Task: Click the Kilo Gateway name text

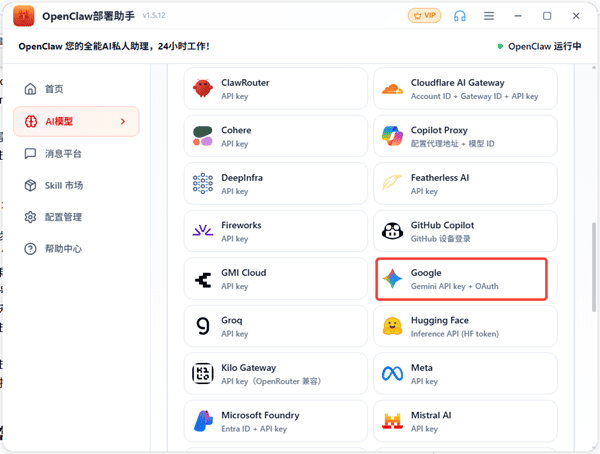Action: coord(248,367)
